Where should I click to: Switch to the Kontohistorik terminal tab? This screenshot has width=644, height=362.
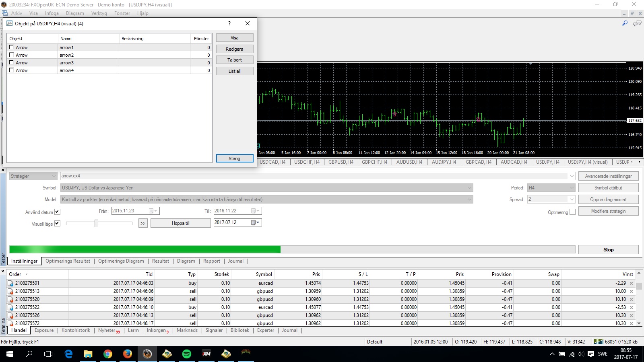pos(76,330)
